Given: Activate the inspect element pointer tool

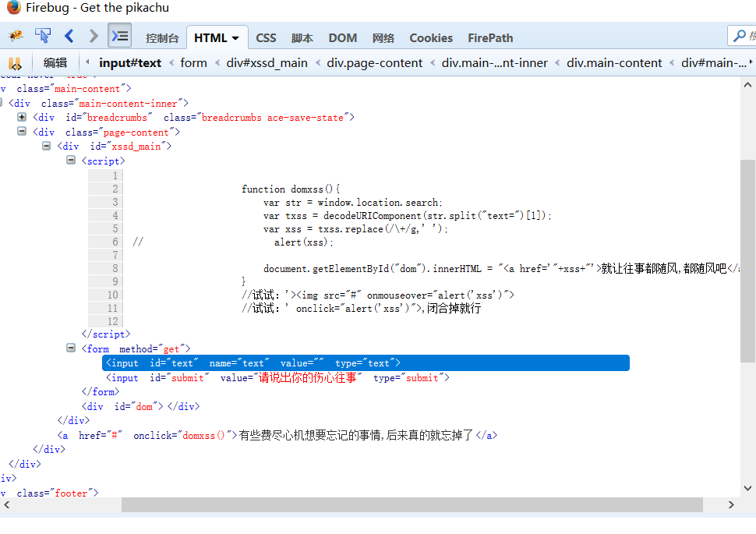Looking at the screenshot, I should point(43,36).
